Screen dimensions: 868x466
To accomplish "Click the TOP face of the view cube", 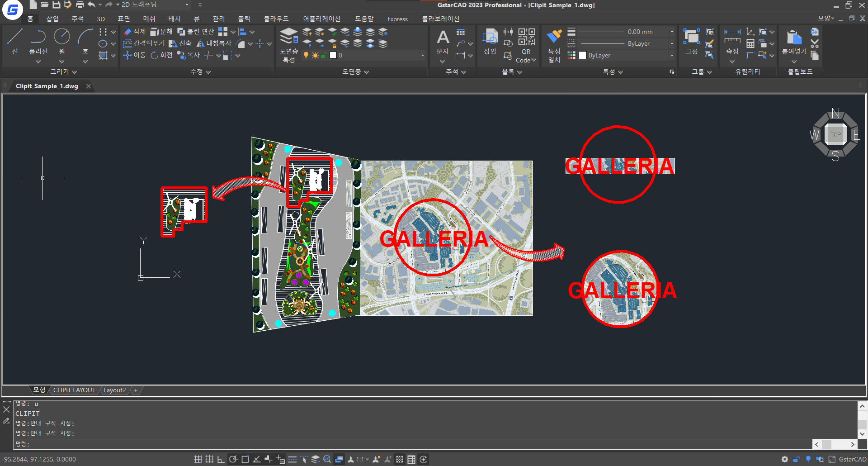I will 835,135.
